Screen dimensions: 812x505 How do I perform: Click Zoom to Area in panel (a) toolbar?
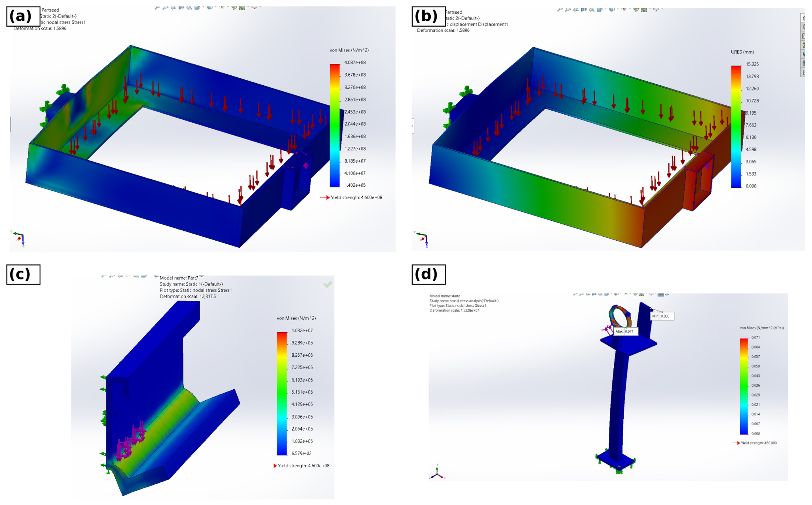(x=165, y=7)
